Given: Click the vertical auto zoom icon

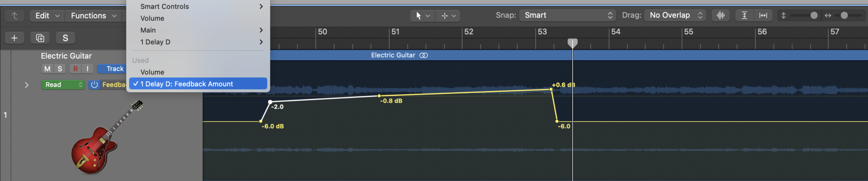Looking at the screenshot, I should [x=744, y=15].
